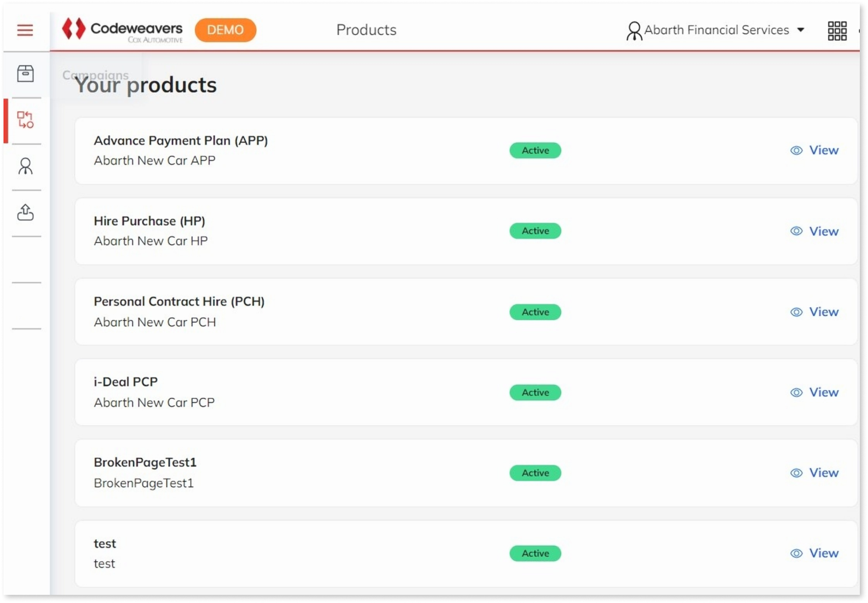Click Active badge for test product
This screenshot has width=868, height=603.
pyautogui.click(x=535, y=553)
